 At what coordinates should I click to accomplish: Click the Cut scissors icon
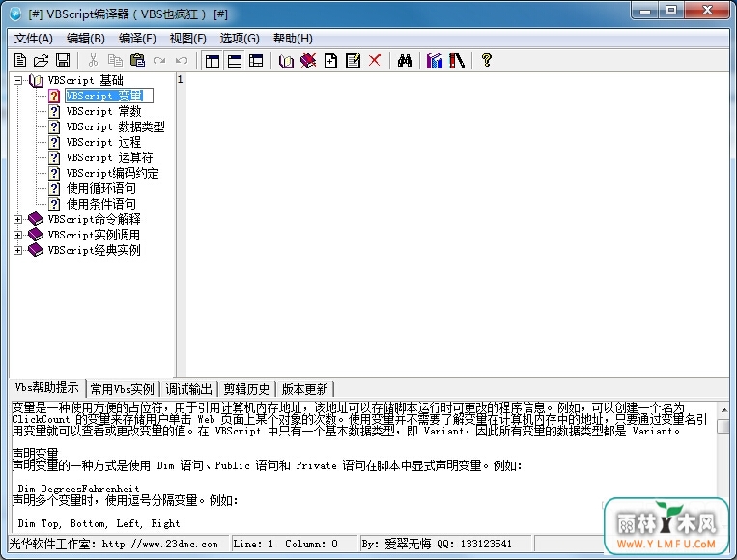coord(93,60)
